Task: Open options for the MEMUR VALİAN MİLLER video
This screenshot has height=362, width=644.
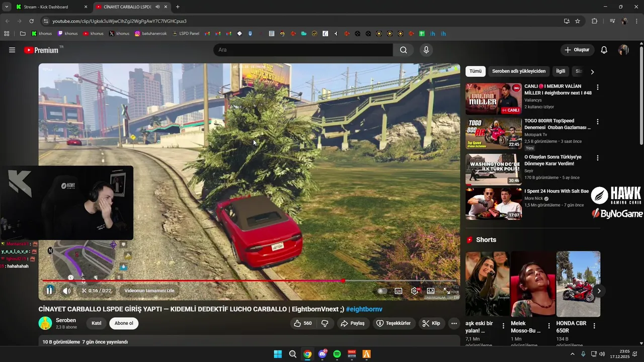Action: click(x=598, y=87)
